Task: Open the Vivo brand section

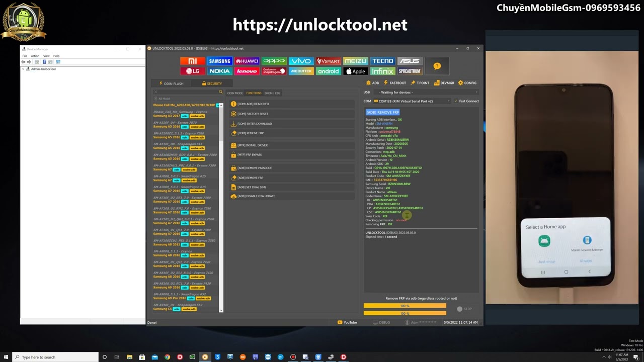Action: [301, 61]
